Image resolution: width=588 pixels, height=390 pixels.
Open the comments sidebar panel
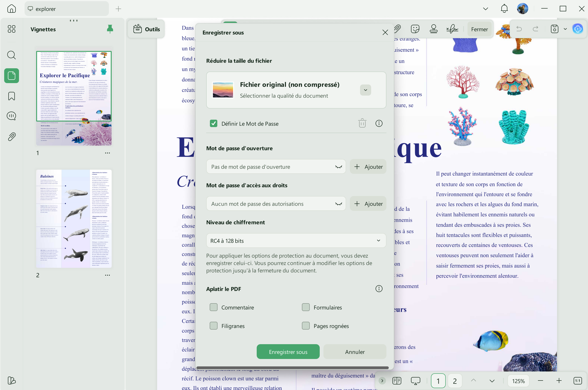pos(11,116)
